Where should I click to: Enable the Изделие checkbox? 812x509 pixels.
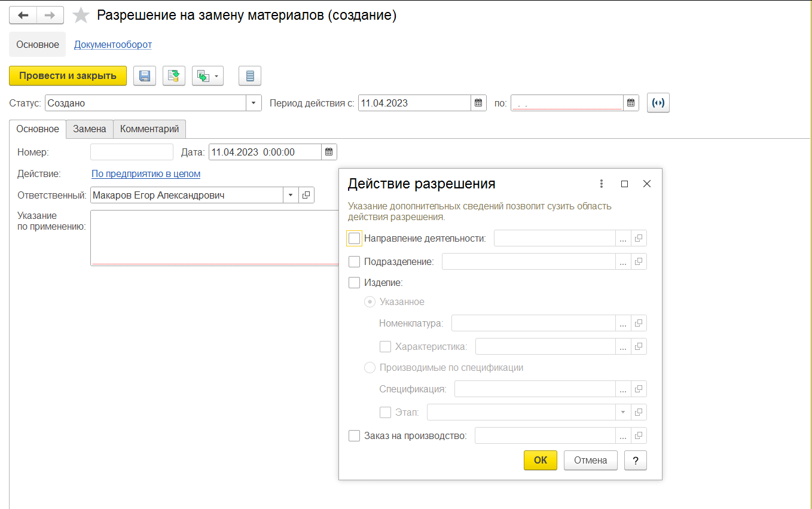point(354,282)
